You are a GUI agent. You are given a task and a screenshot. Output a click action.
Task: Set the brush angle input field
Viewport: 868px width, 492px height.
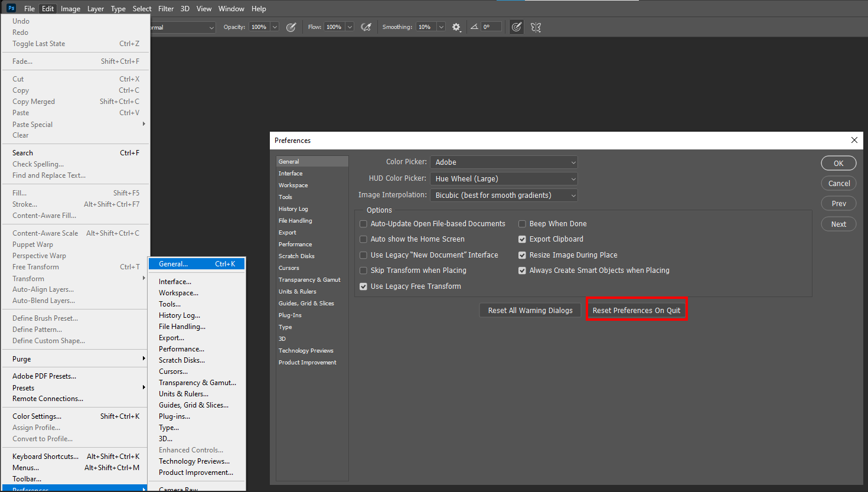point(491,27)
